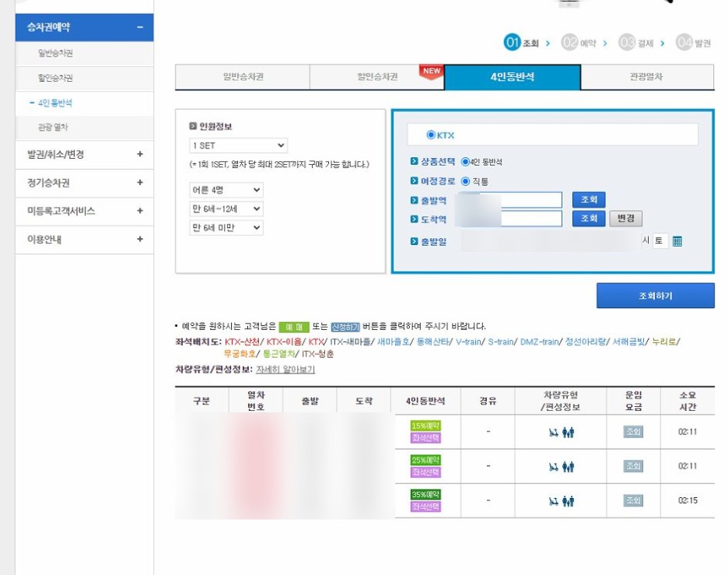Open the 어른 4명 passenger dropdown
The image size is (728, 575).
[x=226, y=190]
